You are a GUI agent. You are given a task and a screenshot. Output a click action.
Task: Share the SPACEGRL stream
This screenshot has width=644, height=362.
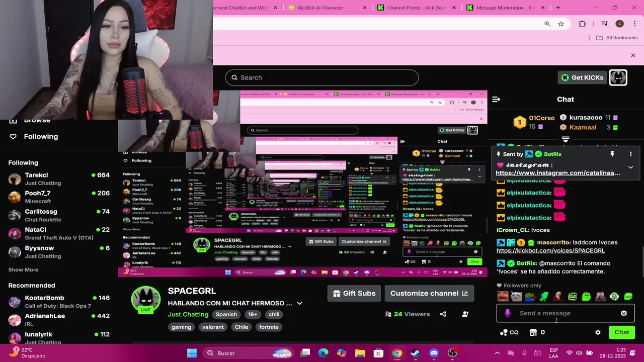click(x=443, y=314)
